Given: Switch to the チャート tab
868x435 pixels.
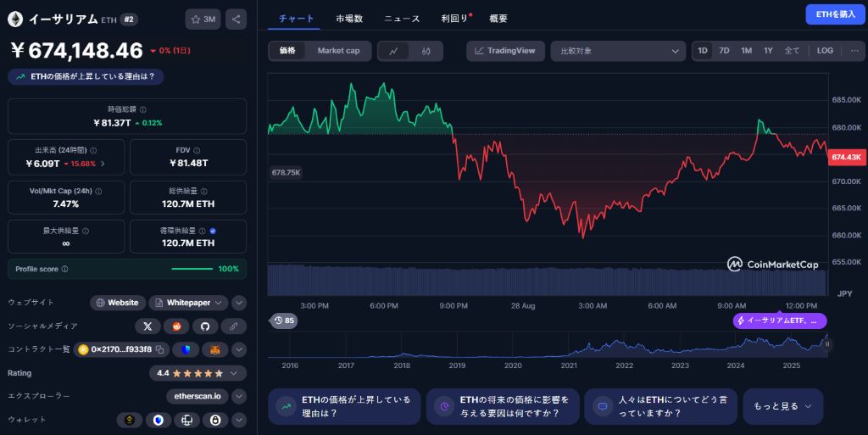Looking at the screenshot, I should tap(296, 19).
